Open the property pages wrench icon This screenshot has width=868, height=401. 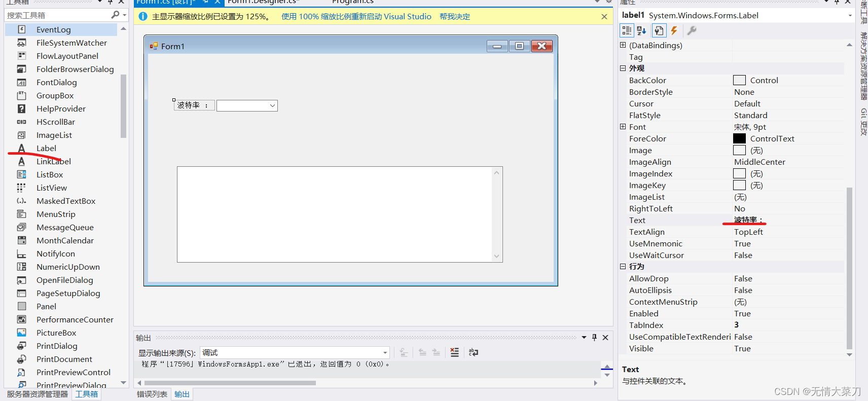pos(692,30)
